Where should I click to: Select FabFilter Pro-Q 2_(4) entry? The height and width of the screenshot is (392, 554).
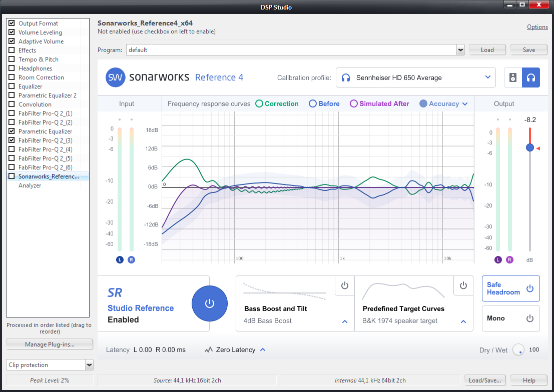[x=46, y=149]
